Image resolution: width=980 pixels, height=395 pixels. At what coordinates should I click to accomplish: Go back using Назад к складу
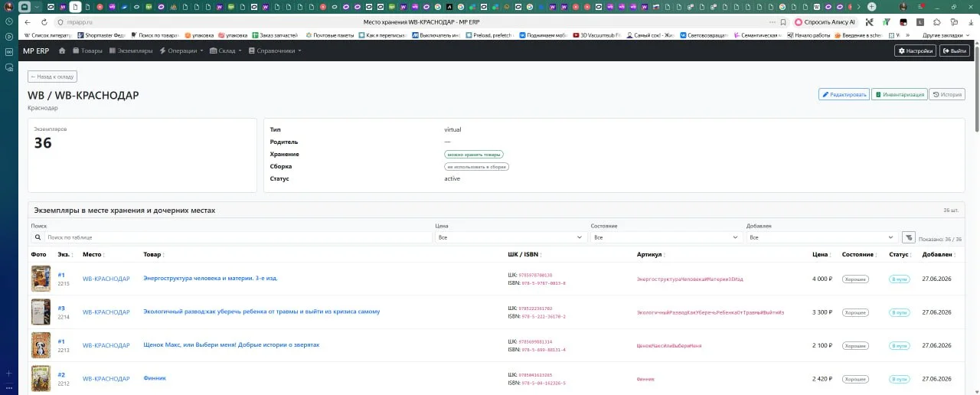pos(52,77)
